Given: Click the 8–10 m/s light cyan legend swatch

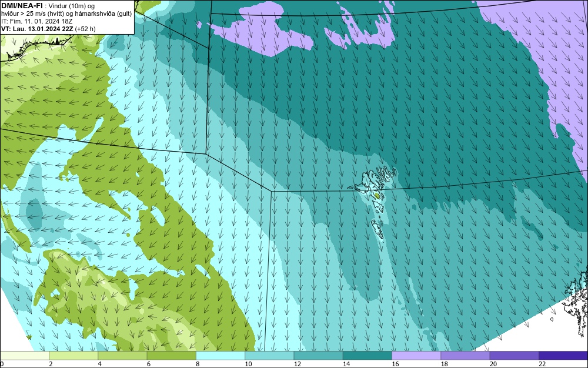Looking at the screenshot, I should pos(220,355).
